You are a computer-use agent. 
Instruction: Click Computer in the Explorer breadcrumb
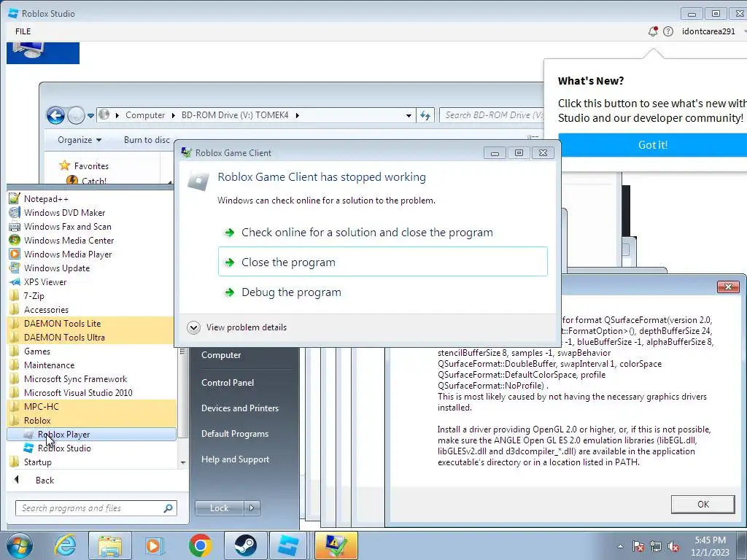pos(145,115)
